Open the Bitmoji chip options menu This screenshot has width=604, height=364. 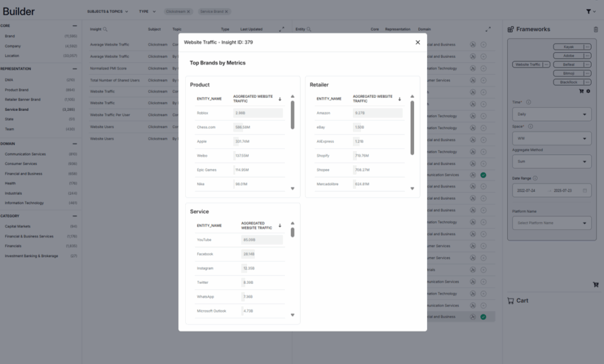pyautogui.click(x=587, y=74)
